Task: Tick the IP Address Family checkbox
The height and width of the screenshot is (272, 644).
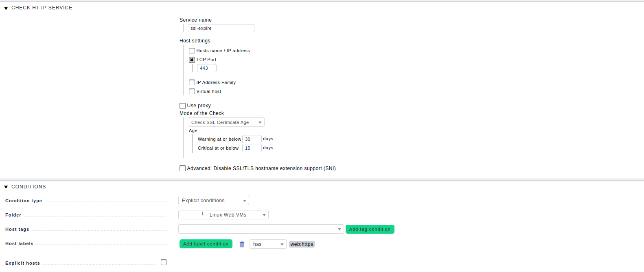Action: click(192, 82)
